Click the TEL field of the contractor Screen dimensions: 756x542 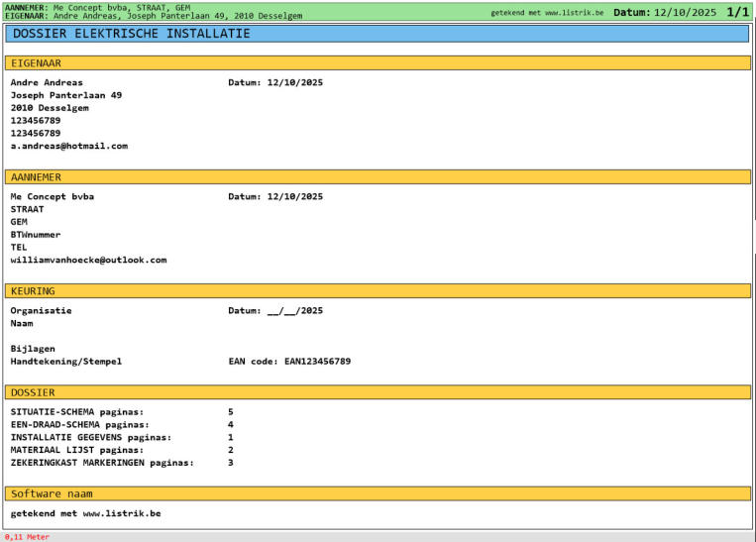[19, 249]
